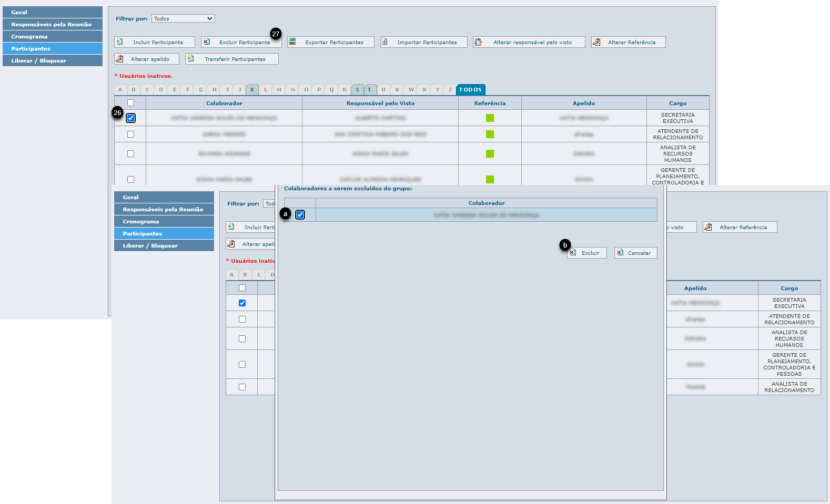830x504 pixels.
Task: Open the Filtrar por dropdown in lower window
Action: click(x=269, y=203)
